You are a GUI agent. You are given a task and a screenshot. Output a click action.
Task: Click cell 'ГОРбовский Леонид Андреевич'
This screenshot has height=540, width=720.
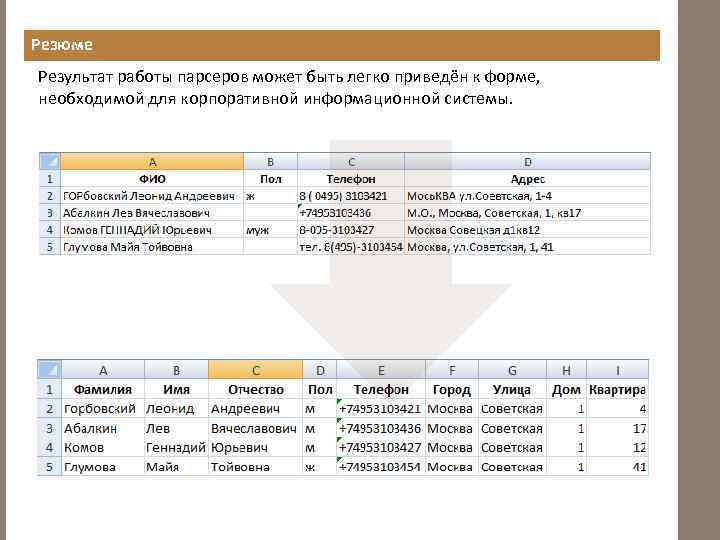tap(152, 196)
